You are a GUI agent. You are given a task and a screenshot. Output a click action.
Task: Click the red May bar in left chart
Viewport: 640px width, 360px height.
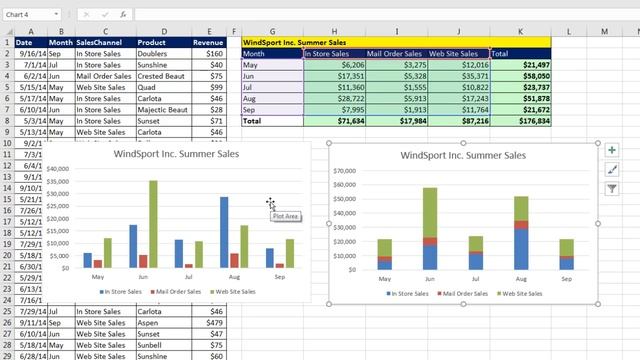[x=98, y=264]
